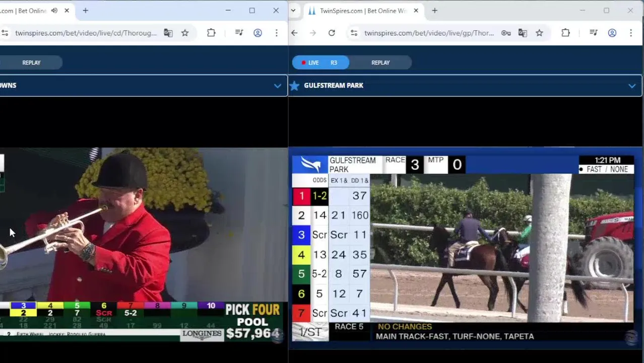The height and width of the screenshot is (363, 644).
Task: Click the GULFSTREAM PARK track name text
Action: (x=334, y=85)
